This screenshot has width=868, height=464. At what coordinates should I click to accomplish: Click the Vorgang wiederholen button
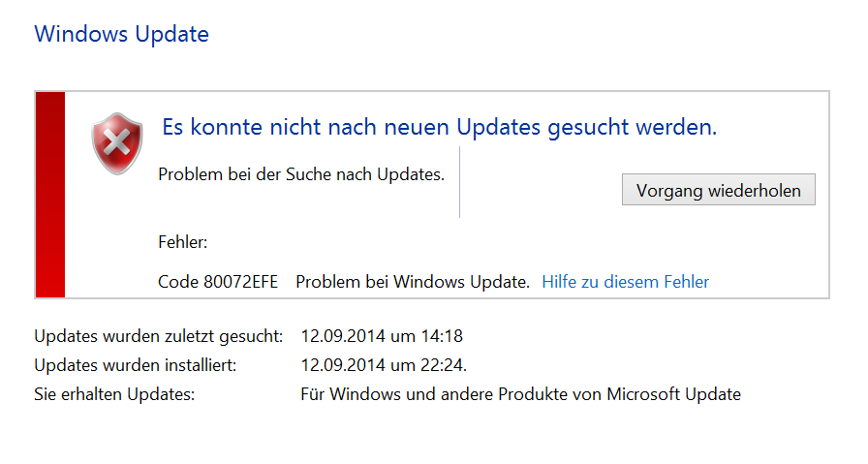click(718, 190)
